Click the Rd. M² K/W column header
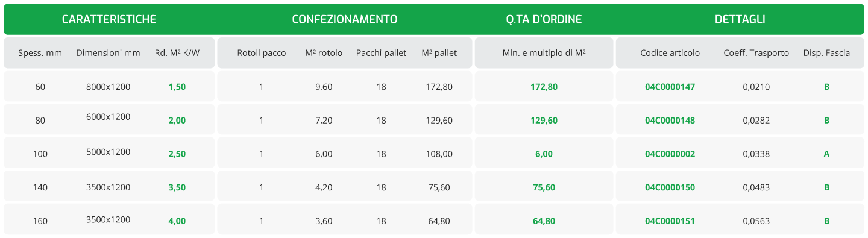This screenshot has height=238, width=868. [x=177, y=53]
